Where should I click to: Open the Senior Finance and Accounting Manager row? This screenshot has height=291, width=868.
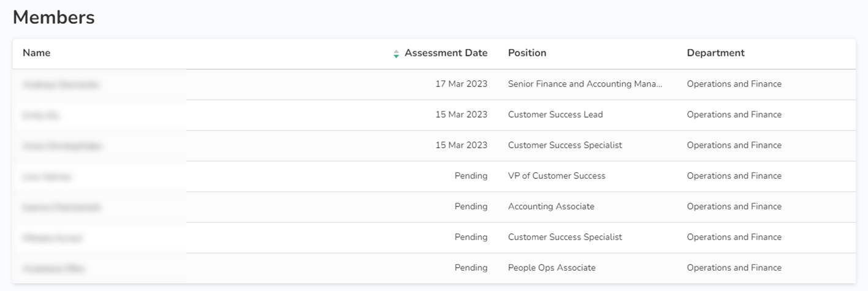point(585,84)
